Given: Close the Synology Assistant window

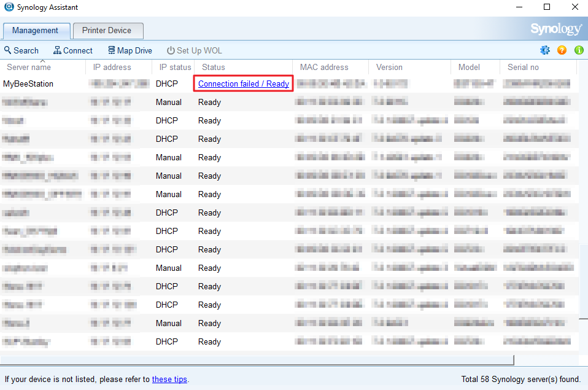Looking at the screenshot, I should (575, 7).
